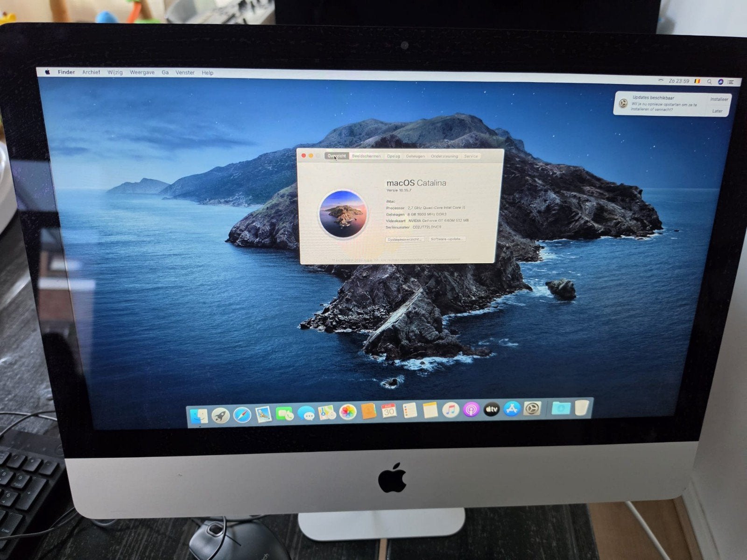This screenshot has height=560, width=747.
Task: Open FaceTime in the Dock
Action: pos(284,413)
